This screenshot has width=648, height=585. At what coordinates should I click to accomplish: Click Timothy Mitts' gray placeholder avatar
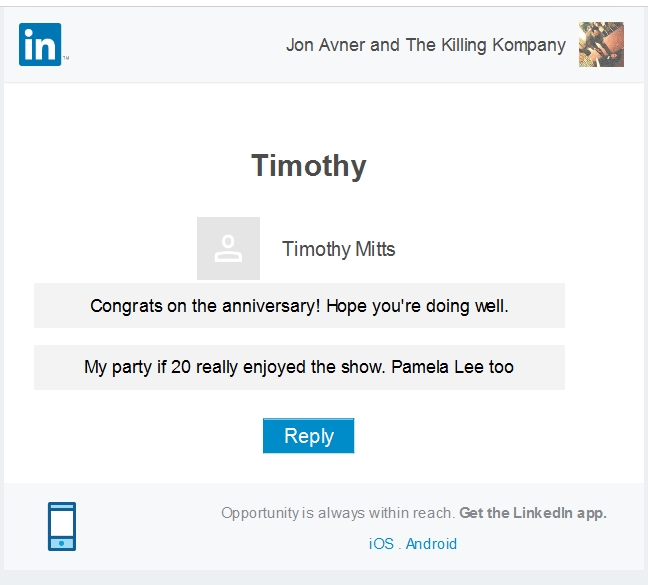[x=229, y=248]
